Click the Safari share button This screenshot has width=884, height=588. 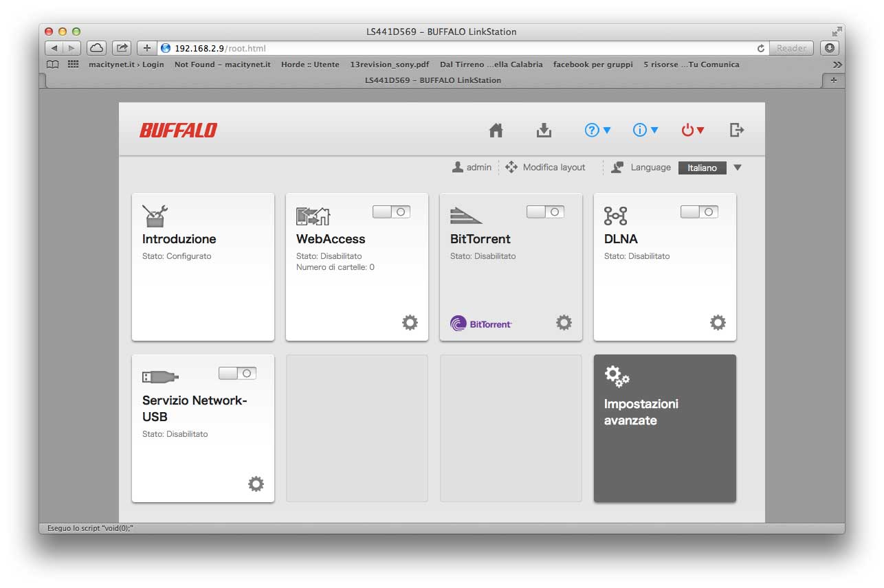(x=122, y=48)
